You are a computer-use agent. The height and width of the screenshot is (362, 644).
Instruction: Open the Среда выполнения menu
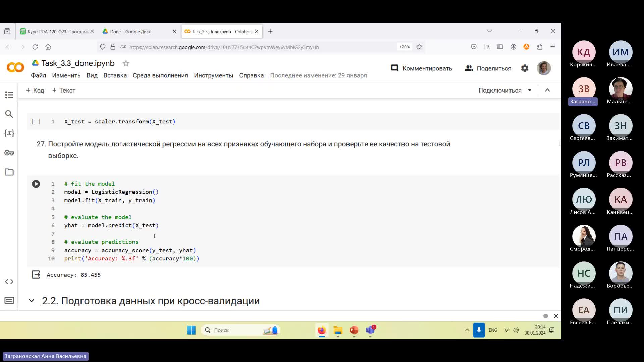pos(160,76)
